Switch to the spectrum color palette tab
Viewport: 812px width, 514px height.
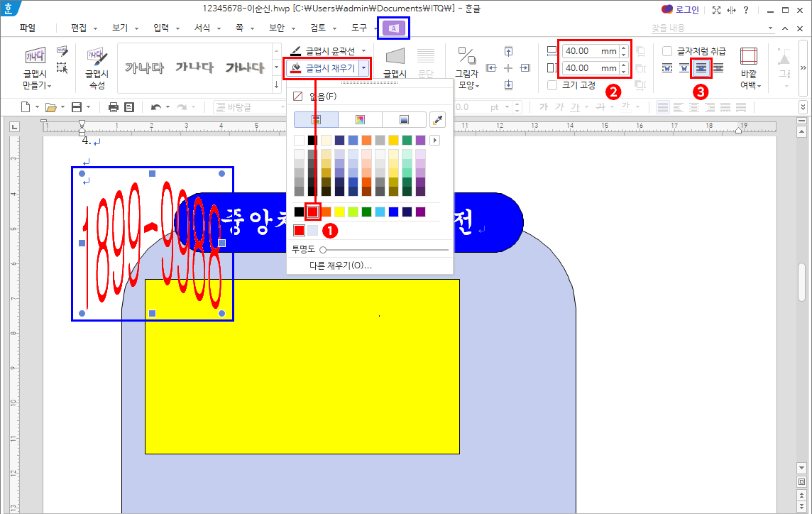(x=360, y=120)
